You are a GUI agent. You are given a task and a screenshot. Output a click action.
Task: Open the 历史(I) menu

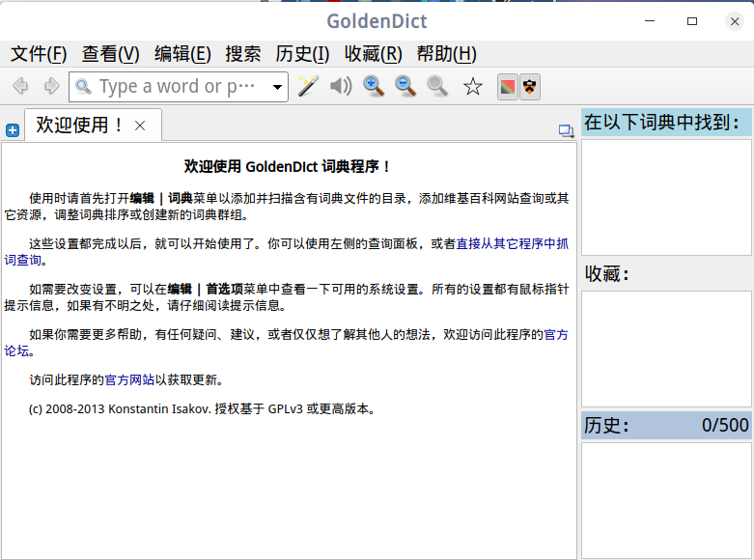coord(302,54)
